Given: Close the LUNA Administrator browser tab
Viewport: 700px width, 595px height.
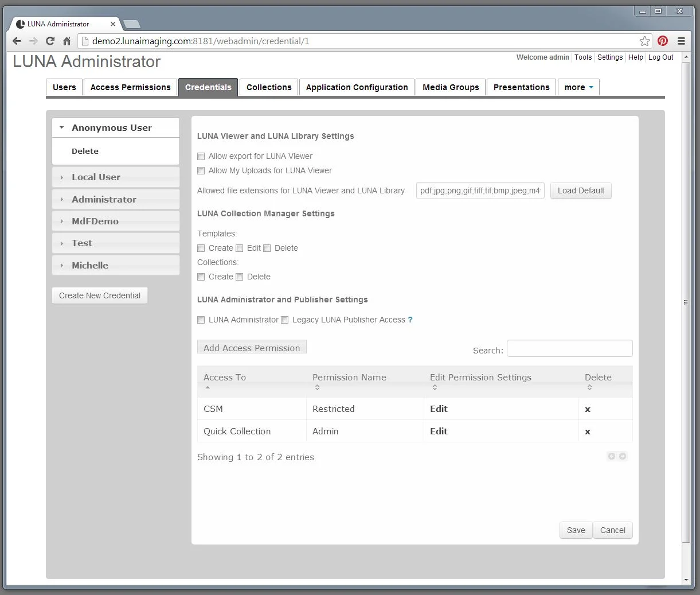Looking at the screenshot, I should [x=113, y=24].
